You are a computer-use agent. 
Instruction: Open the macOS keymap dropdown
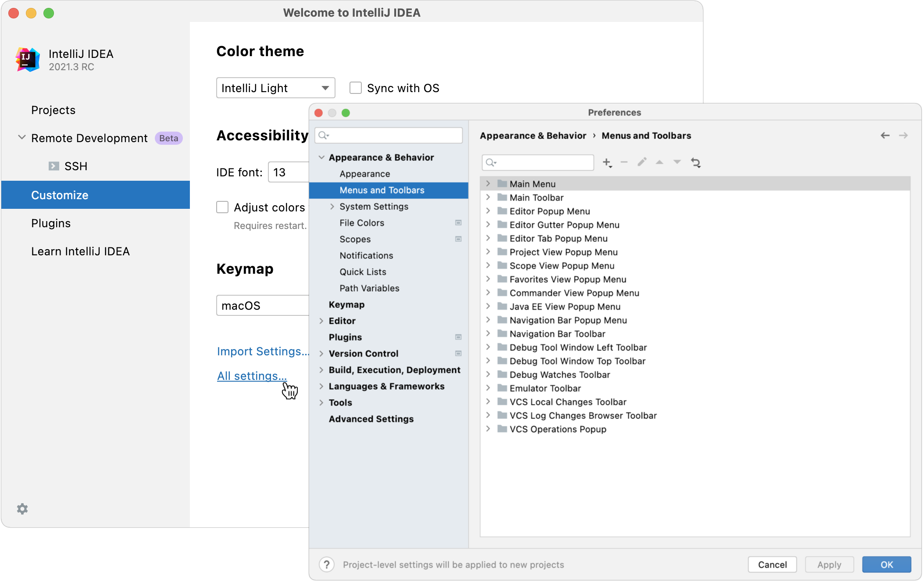(x=263, y=305)
